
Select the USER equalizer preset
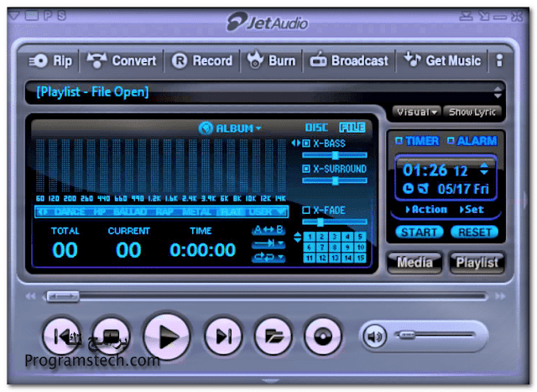tap(260, 212)
